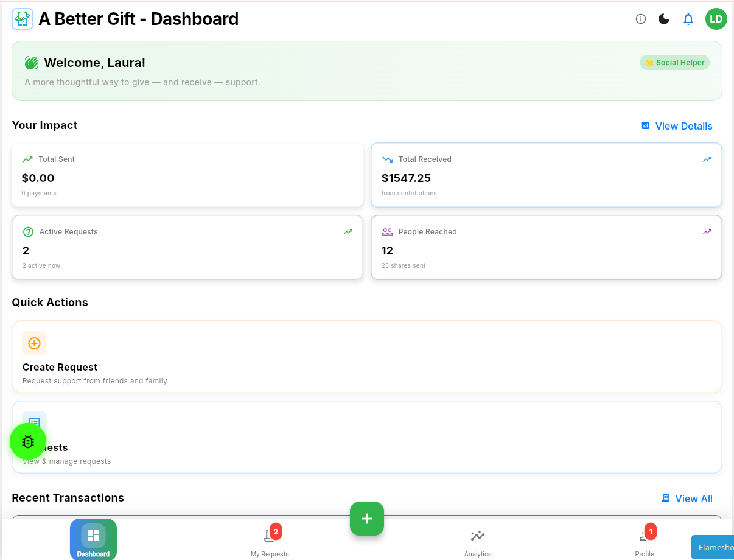Image resolution: width=734 pixels, height=560 pixels.
Task: Switch to the Analytics tab
Action: click(x=478, y=541)
